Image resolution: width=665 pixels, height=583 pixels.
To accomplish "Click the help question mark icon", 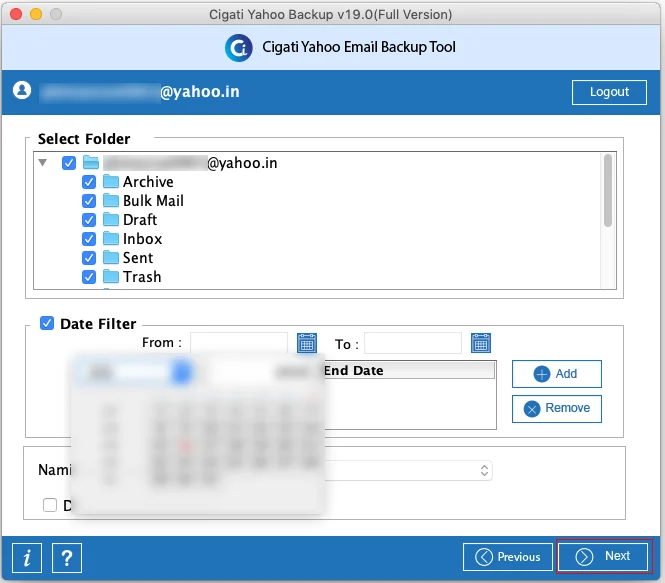I will pos(67,558).
